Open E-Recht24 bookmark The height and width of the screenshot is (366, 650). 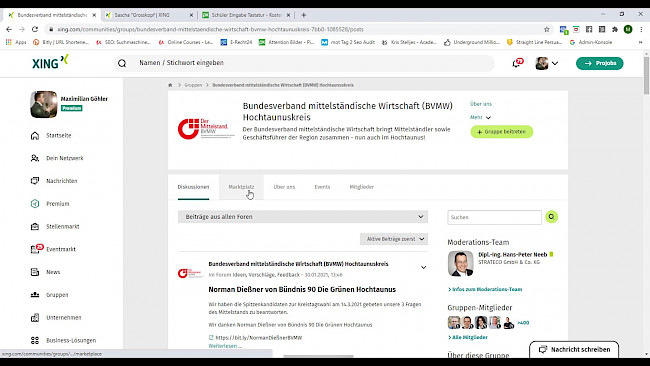coord(236,42)
